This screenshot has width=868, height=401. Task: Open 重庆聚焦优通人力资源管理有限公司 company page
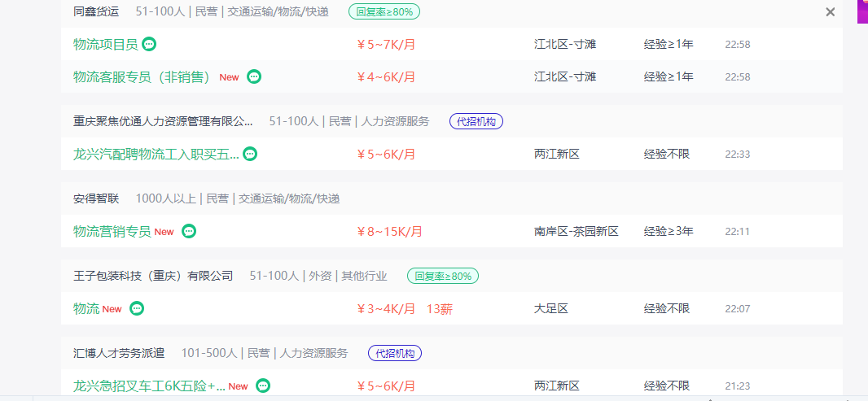coord(163,121)
